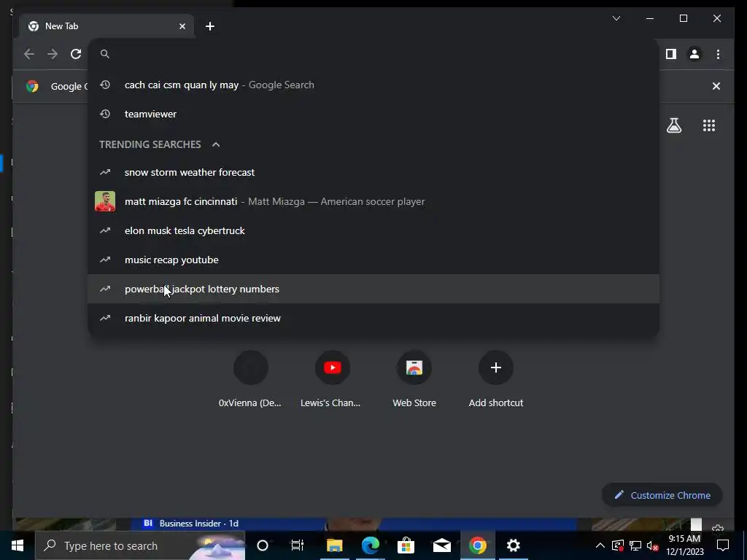Open the Google apps grid
Screen dimensions: 747x560
point(709,125)
